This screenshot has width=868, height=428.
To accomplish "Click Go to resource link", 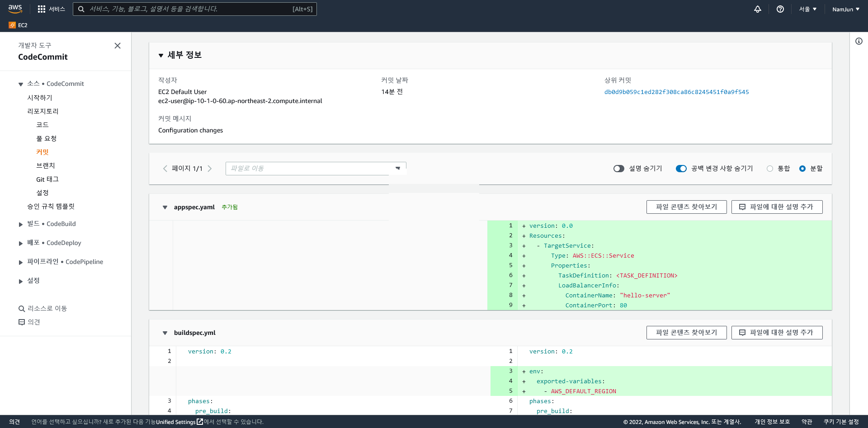I will [47, 308].
